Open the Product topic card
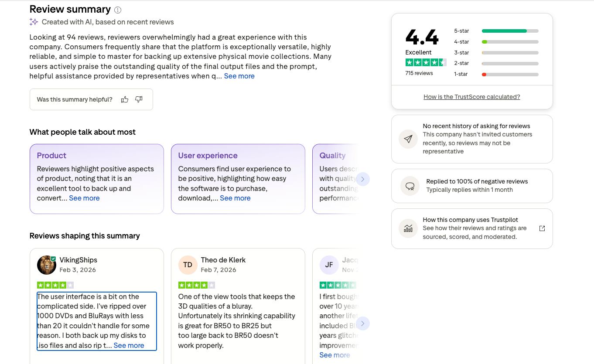This screenshot has width=594, height=364. [x=97, y=179]
